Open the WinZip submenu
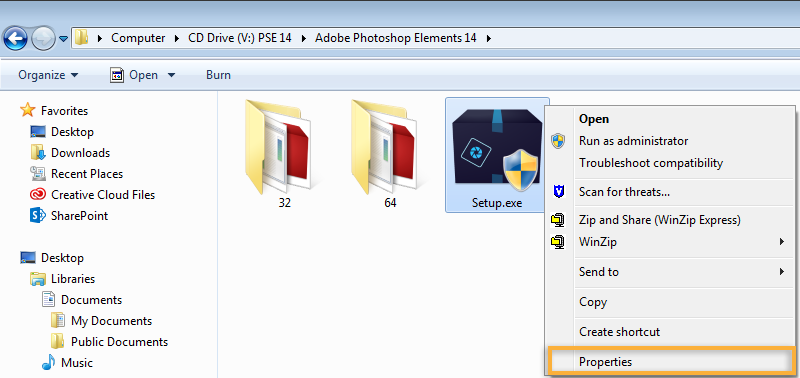The height and width of the screenshot is (378, 800). [670, 241]
